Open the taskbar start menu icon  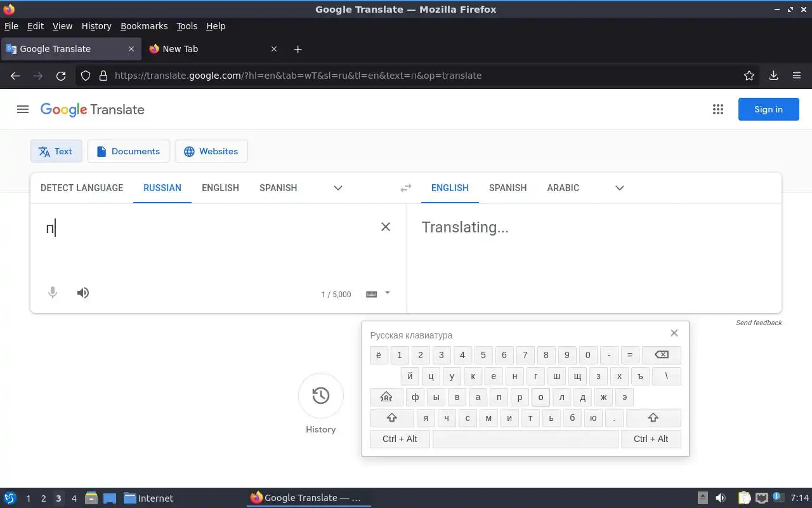click(x=10, y=498)
